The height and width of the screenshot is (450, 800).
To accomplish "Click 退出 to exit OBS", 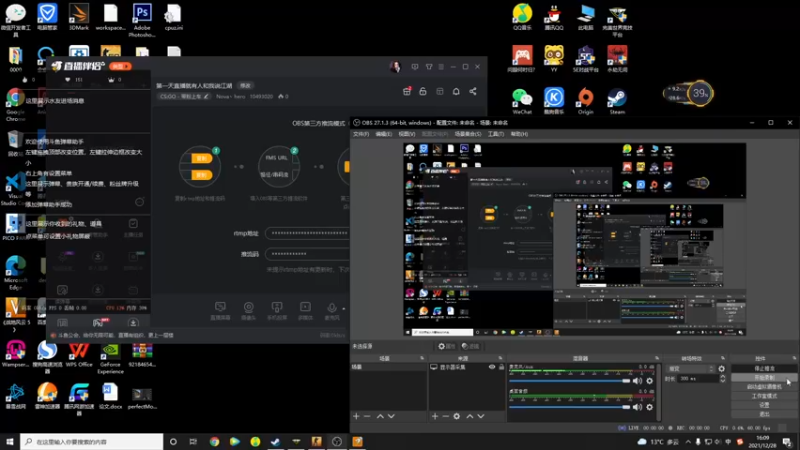I will point(764,414).
